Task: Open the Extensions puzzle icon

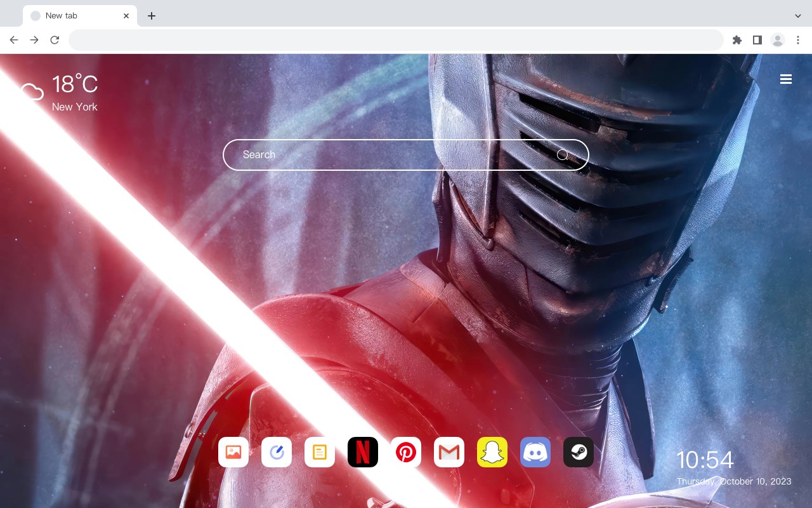Action: 737,40
